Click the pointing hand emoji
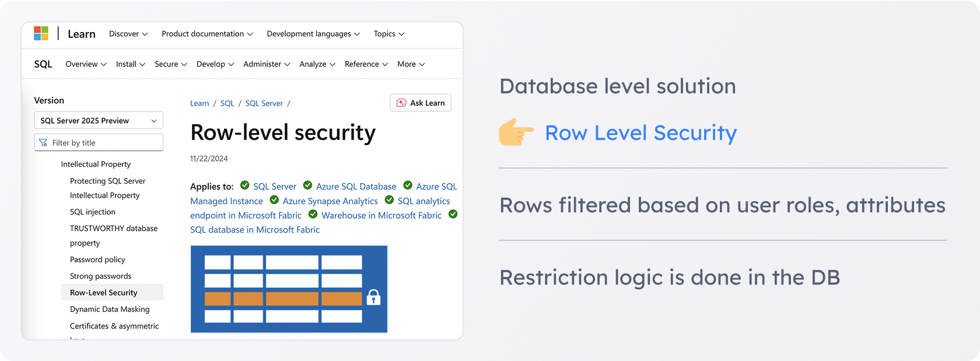 click(x=516, y=132)
